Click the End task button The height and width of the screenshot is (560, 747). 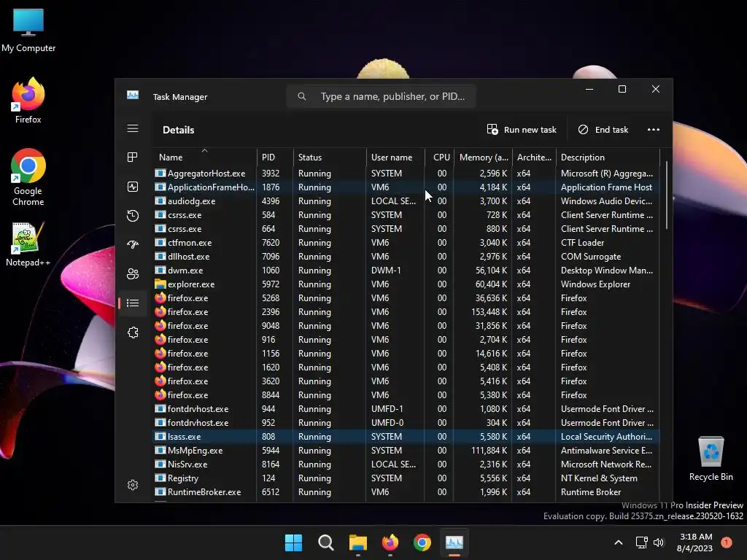pos(603,130)
